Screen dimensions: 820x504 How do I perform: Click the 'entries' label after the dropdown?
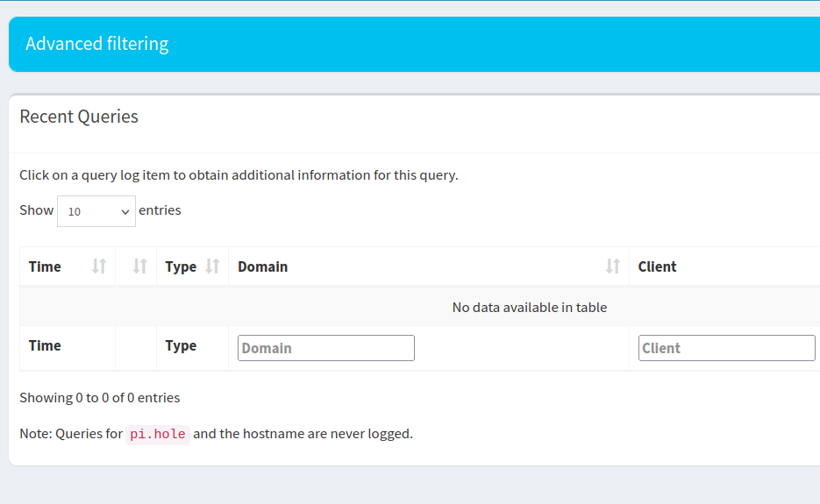[x=160, y=210]
